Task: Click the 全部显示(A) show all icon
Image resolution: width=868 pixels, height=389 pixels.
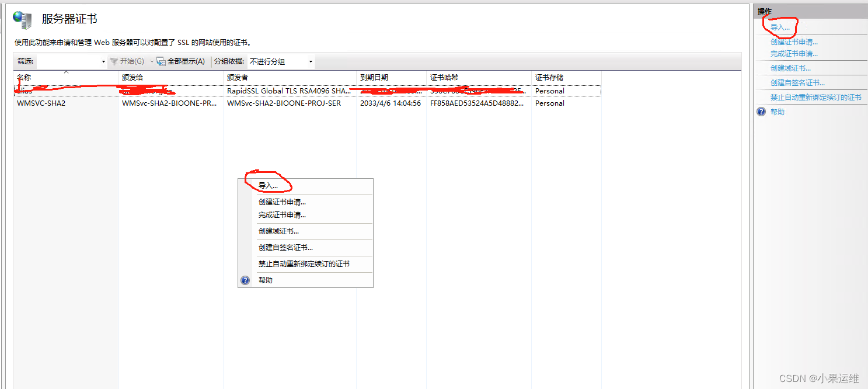Action: [x=161, y=61]
